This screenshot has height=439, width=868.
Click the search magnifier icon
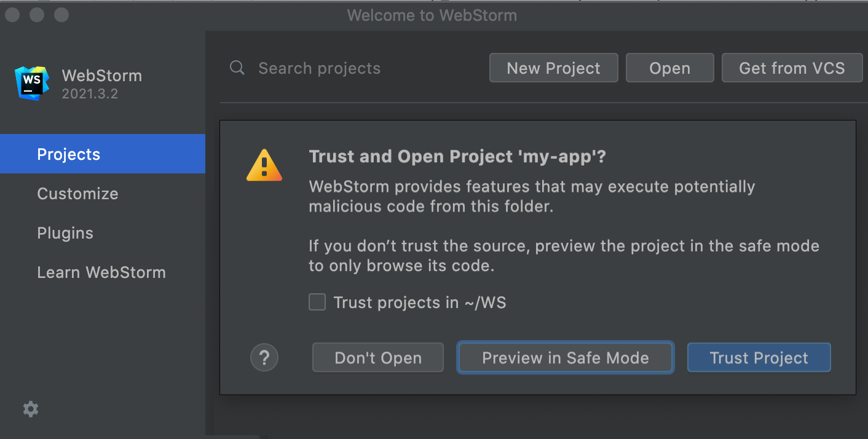pyautogui.click(x=237, y=68)
